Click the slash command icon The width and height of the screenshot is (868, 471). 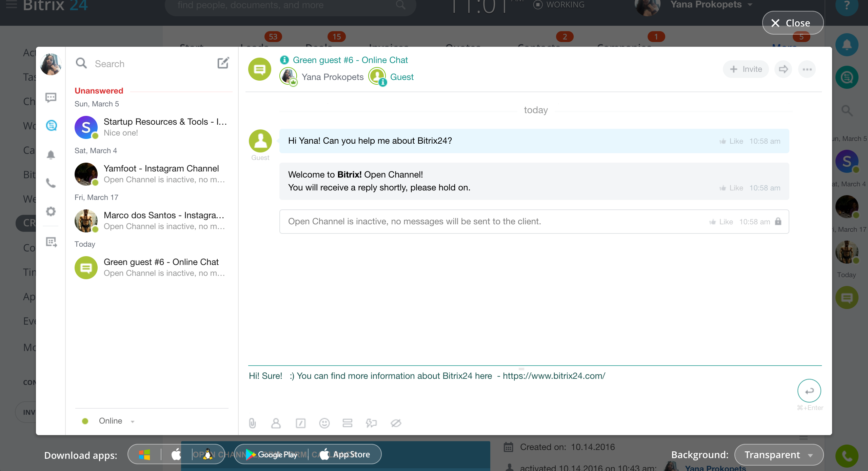[300, 423]
